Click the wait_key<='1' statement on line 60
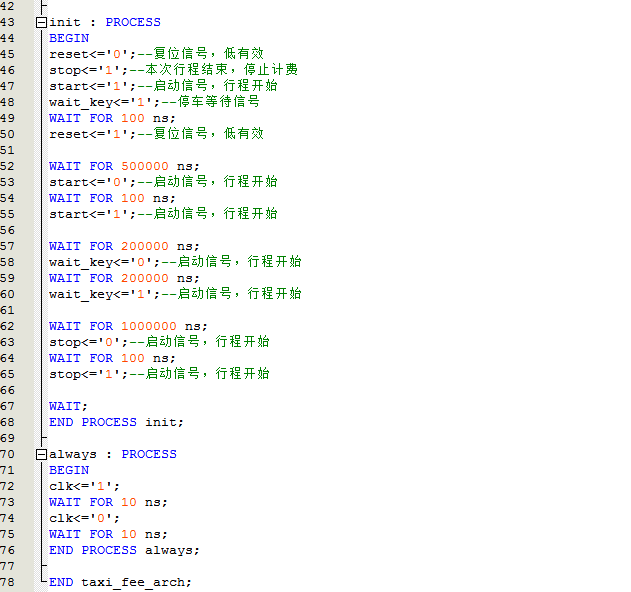This screenshot has width=631, height=592. [105, 295]
